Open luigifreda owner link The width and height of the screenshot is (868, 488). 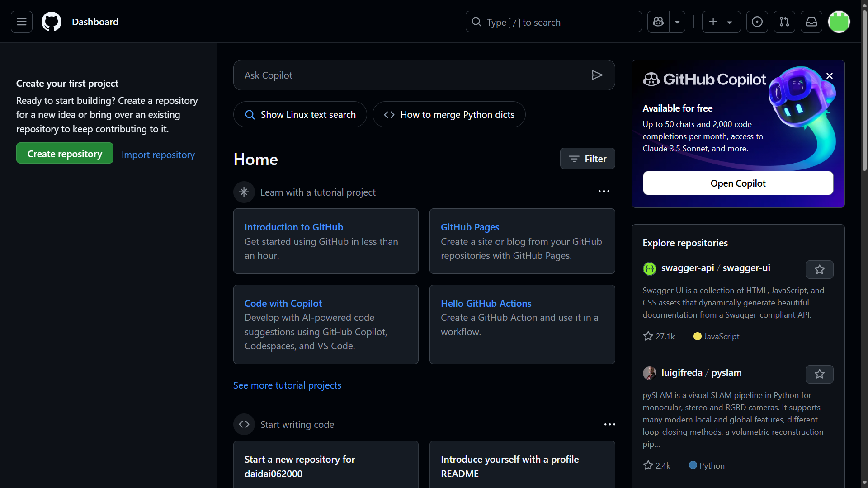point(682,373)
